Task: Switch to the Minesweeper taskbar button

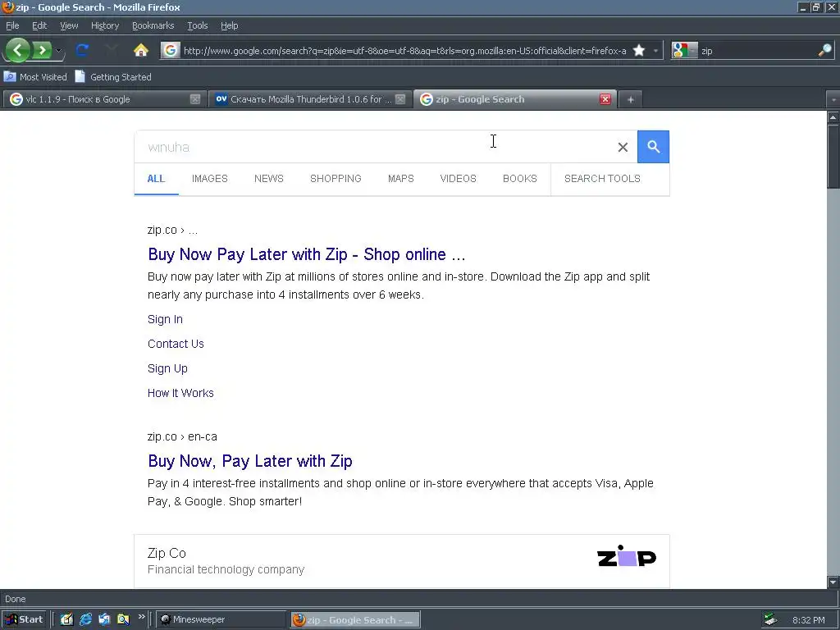Action: [221, 620]
